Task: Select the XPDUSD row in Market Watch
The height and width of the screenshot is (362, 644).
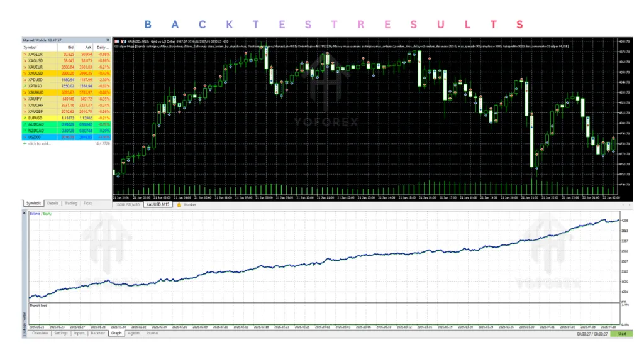Action: coord(66,80)
